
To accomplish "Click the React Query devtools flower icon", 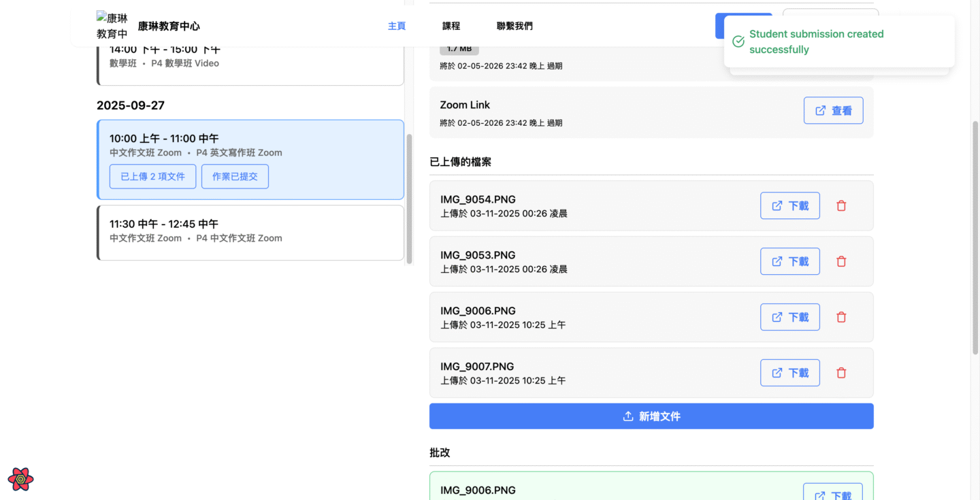I will point(20,479).
